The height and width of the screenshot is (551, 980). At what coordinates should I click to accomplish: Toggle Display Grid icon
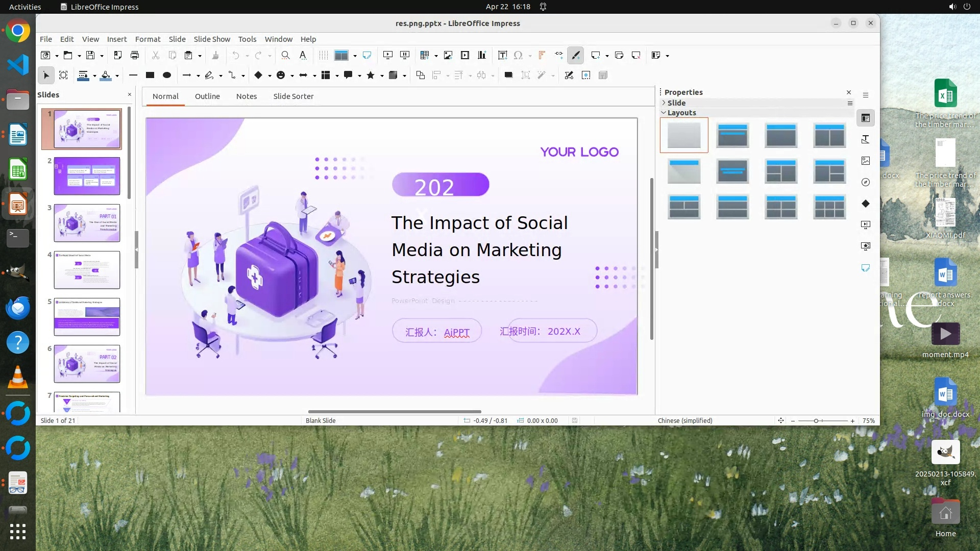pos(323,55)
